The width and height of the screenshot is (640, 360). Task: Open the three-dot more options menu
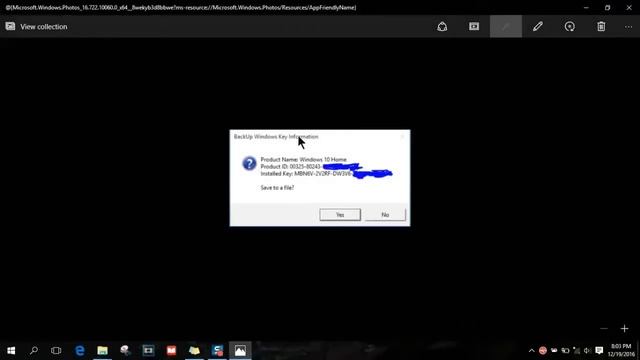coord(628,27)
